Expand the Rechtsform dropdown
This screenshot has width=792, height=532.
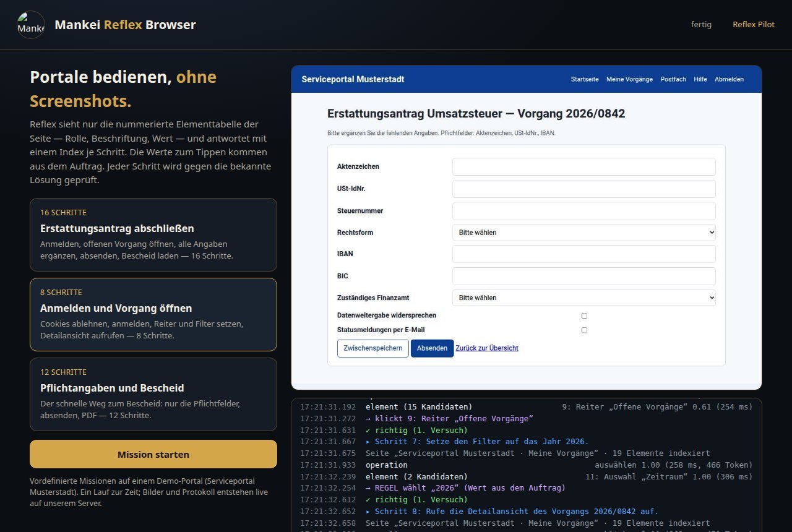coord(584,233)
